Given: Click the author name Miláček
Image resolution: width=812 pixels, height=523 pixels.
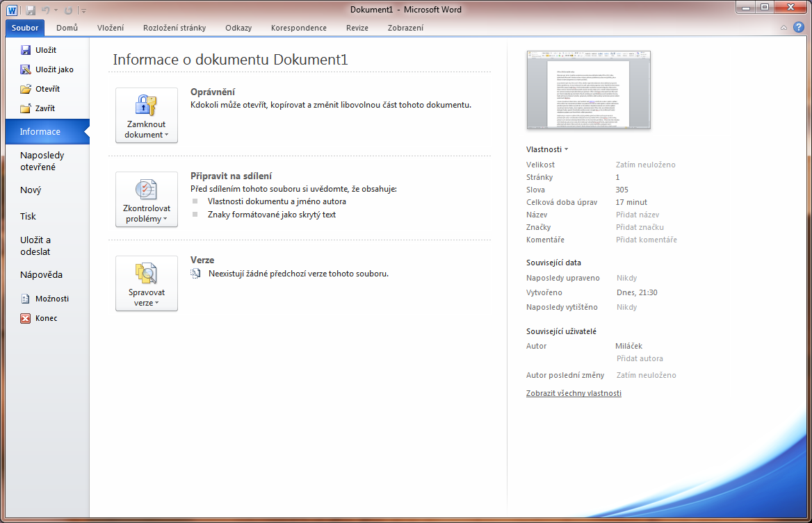Looking at the screenshot, I should (628, 346).
